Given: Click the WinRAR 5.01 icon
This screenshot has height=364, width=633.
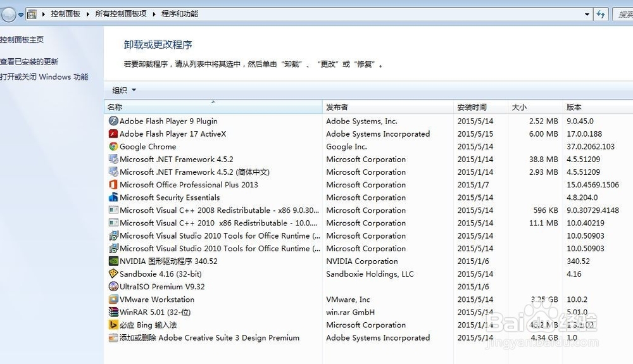Looking at the screenshot, I should pos(113,312).
